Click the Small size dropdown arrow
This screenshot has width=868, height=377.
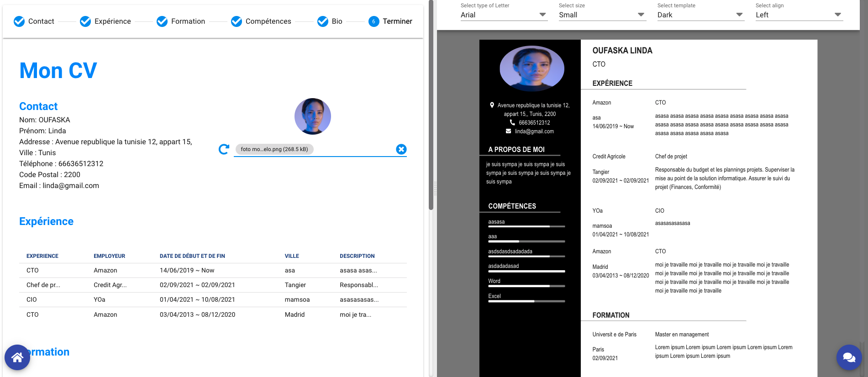pos(641,15)
